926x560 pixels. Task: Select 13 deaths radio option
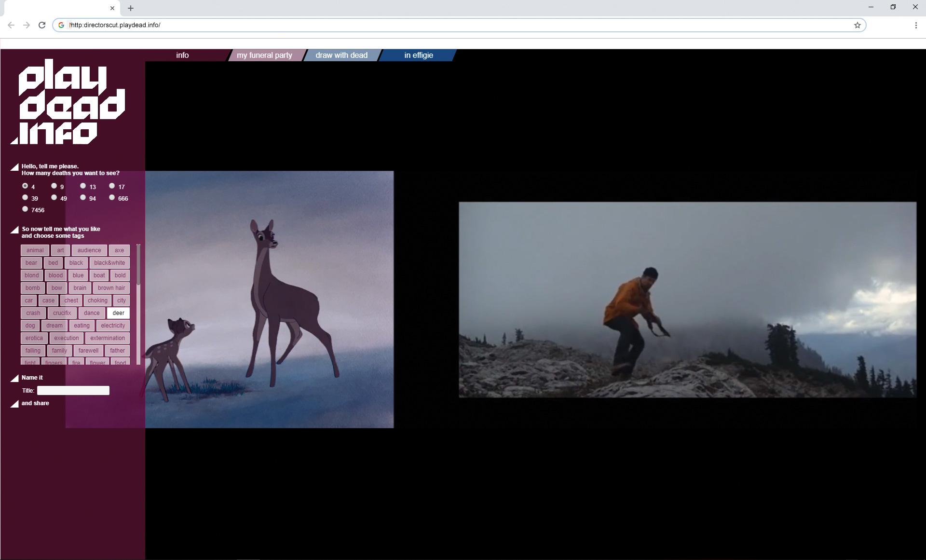click(x=83, y=186)
